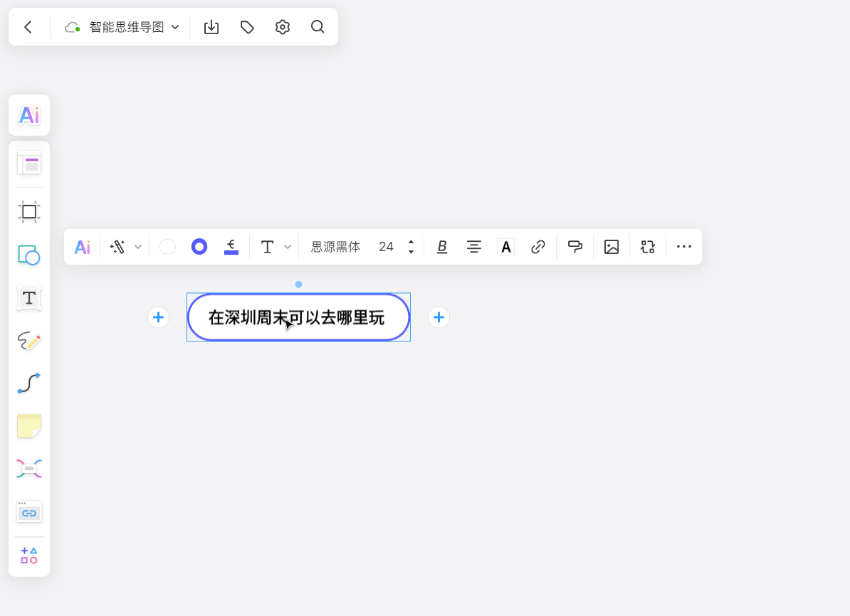Screen dimensions: 850x616
Task: Click the font size 24 field
Action: (x=386, y=247)
